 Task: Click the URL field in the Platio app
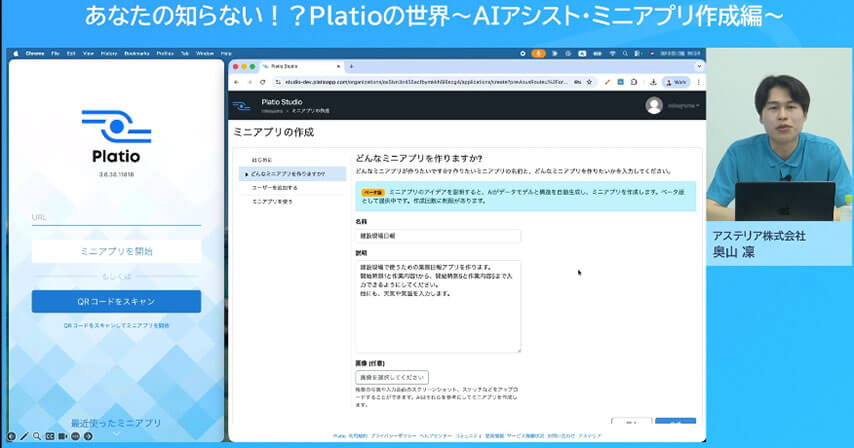coord(116,218)
